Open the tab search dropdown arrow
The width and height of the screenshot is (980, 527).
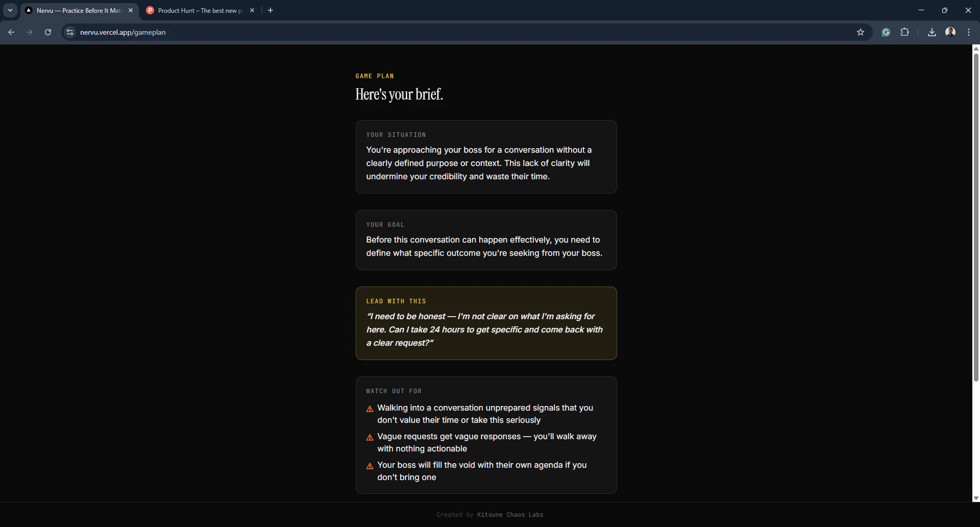coord(10,10)
